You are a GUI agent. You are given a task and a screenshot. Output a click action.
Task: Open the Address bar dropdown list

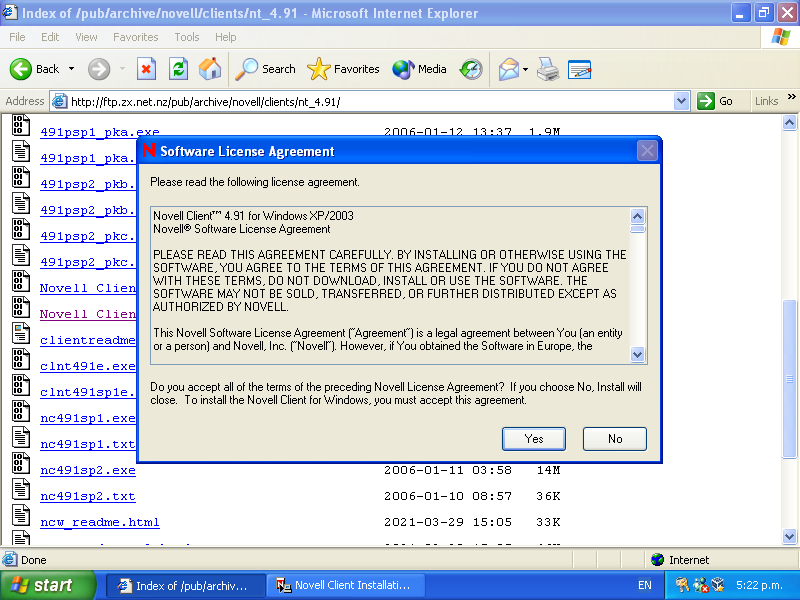682,101
